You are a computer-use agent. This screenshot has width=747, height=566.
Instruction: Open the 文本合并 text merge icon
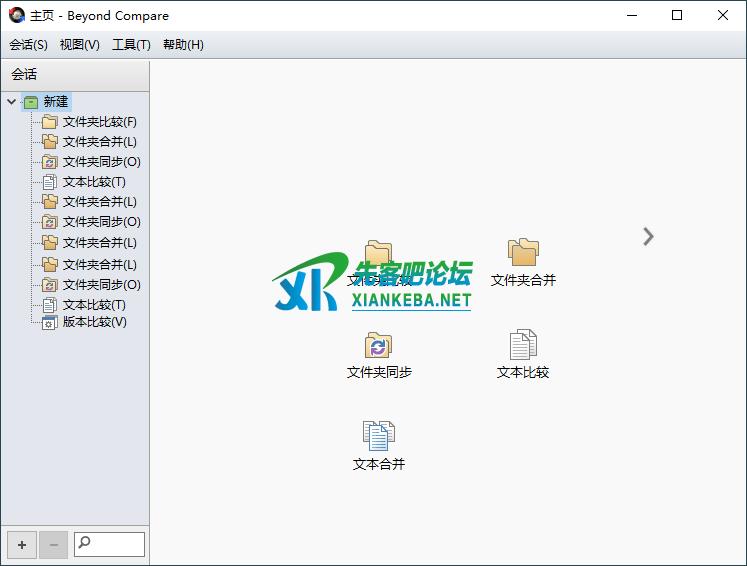click(x=379, y=436)
